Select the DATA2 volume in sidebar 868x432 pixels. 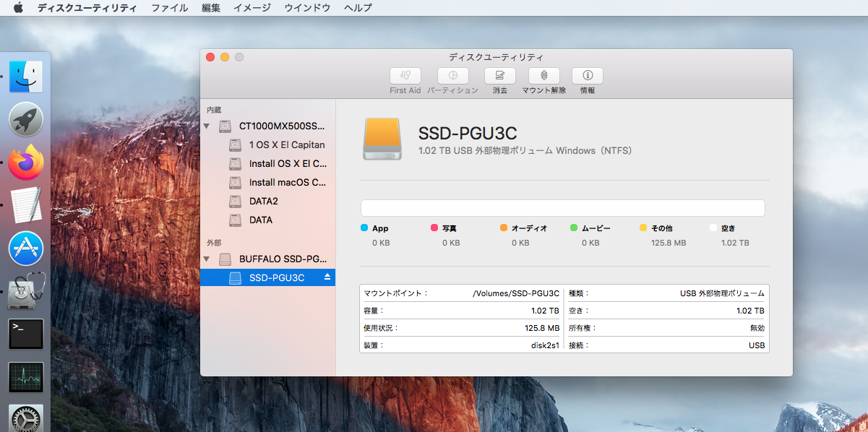coord(263,201)
